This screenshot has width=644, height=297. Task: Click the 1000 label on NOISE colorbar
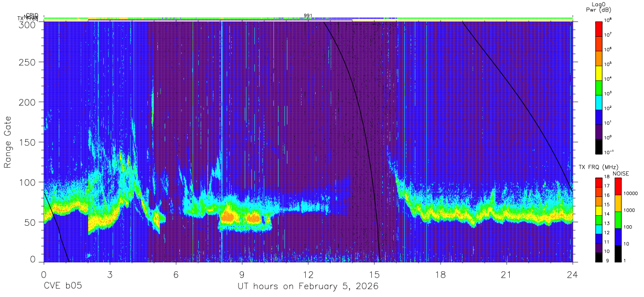click(629, 210)
